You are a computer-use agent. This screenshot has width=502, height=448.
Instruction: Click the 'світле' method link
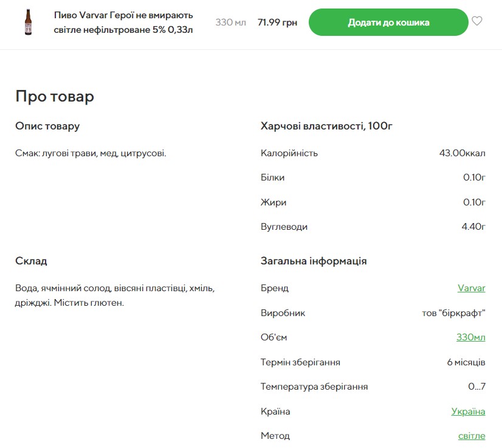[472, 436]
